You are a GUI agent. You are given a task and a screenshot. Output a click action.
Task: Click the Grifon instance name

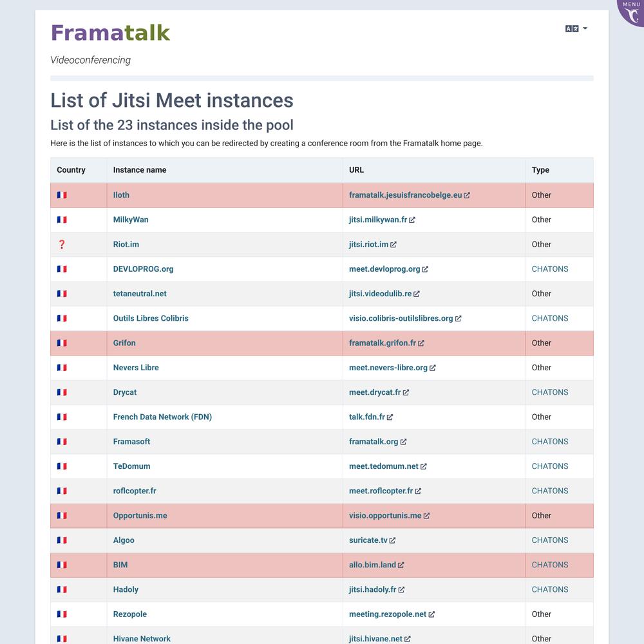coord(124,343)
